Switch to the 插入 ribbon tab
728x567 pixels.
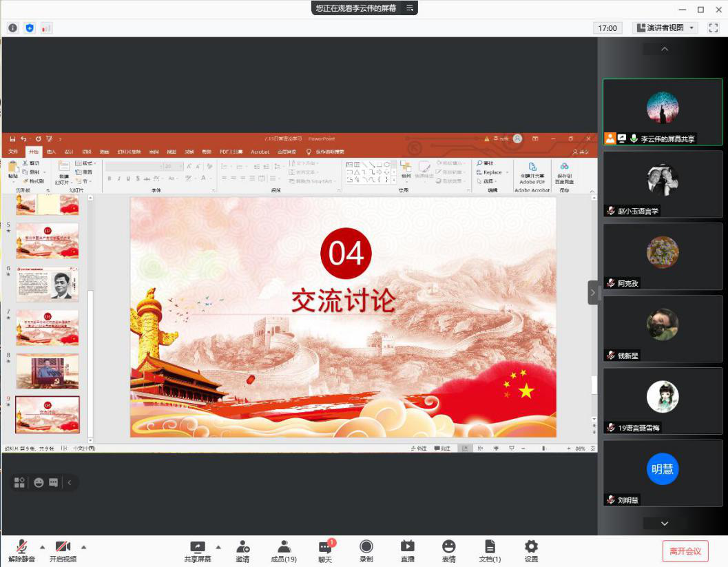pos(51,152)
